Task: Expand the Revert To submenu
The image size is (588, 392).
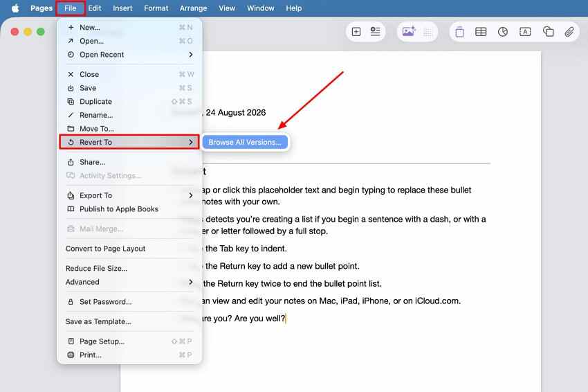Action: pyautogui.click(x=129, y=142)
